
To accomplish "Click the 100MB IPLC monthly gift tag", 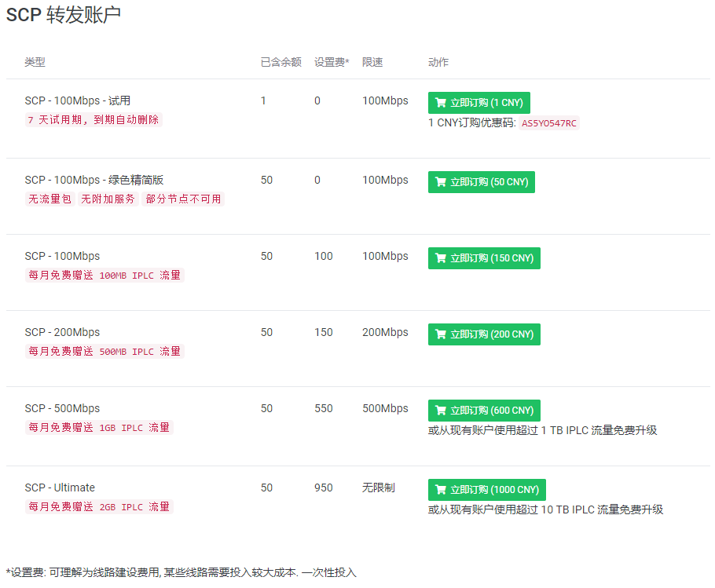I will pyautogui.click(x=104, y=275).
